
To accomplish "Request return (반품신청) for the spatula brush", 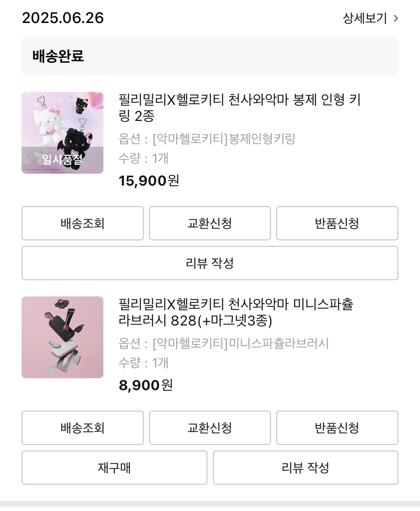I will 337,428.
